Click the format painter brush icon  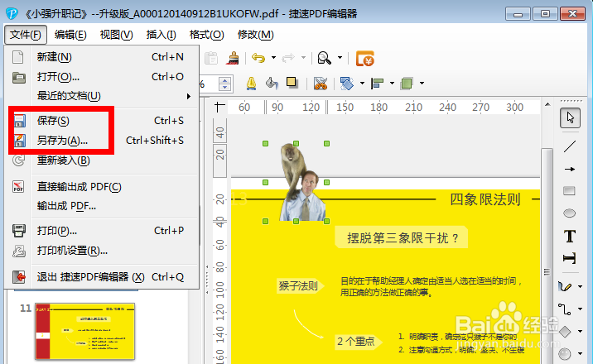pyautogui.click(x=233, y=58)
